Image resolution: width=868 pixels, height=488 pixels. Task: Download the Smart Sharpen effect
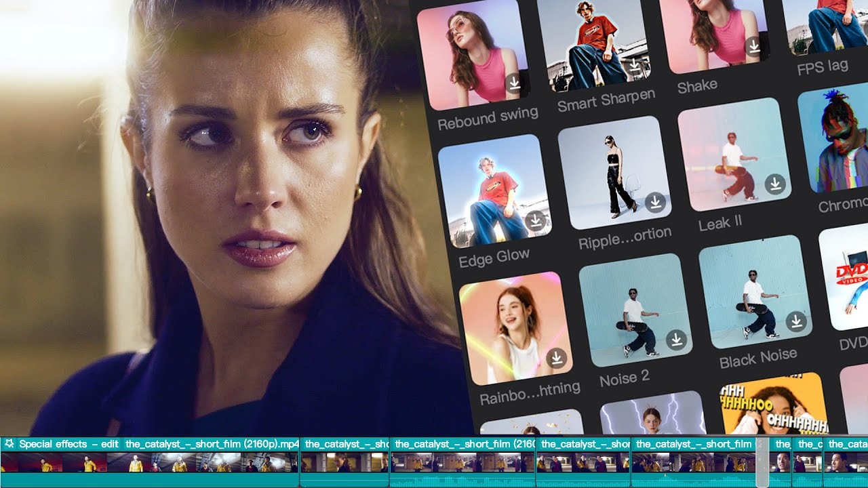point(634,66)
